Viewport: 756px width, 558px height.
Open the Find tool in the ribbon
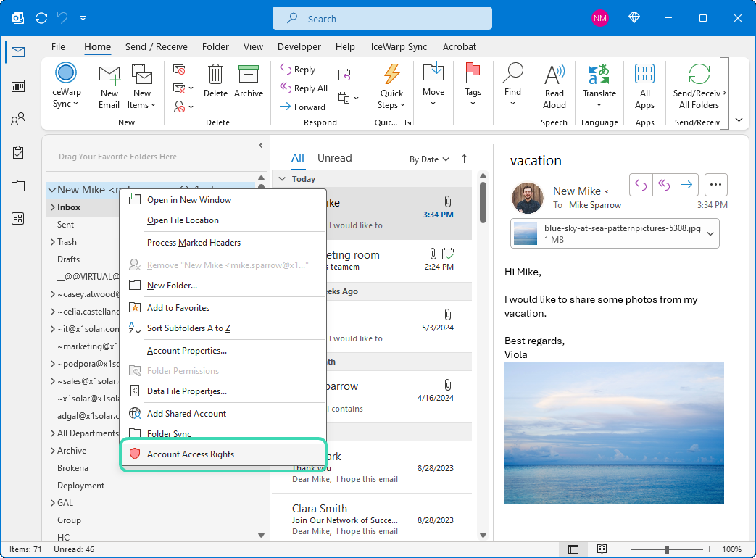512,85
